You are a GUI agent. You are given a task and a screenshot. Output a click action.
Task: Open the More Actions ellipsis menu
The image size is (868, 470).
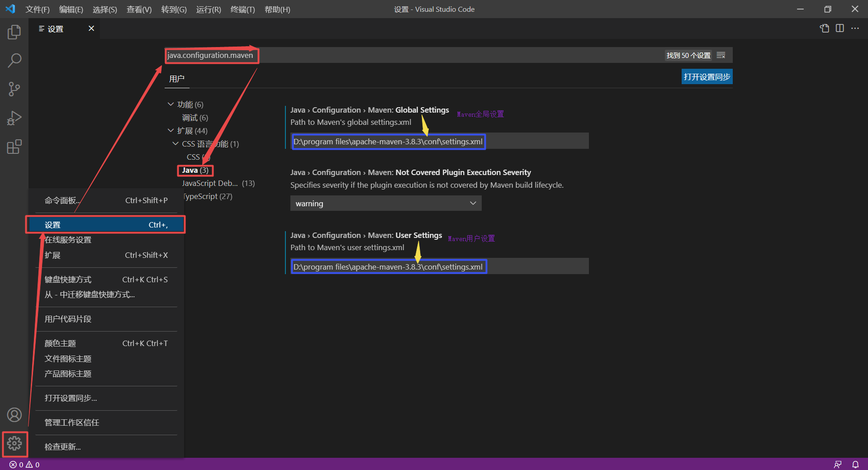[855, 28]
